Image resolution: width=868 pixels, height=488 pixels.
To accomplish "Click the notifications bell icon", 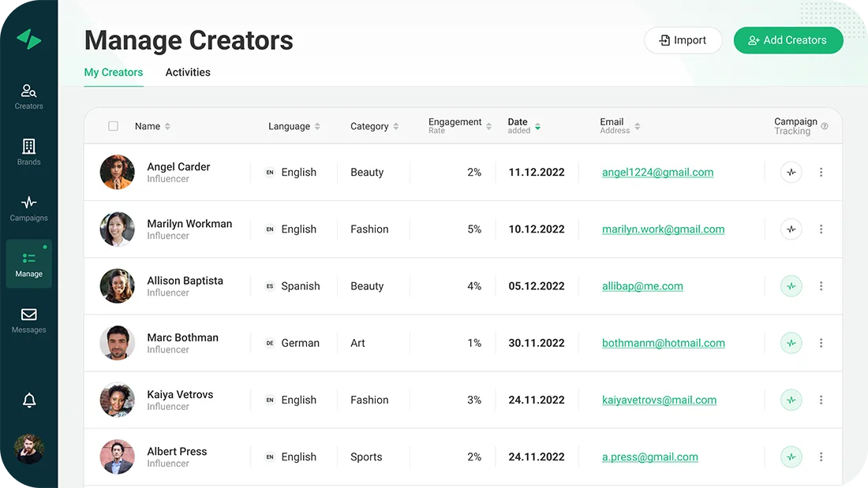I will click(29, 400).
